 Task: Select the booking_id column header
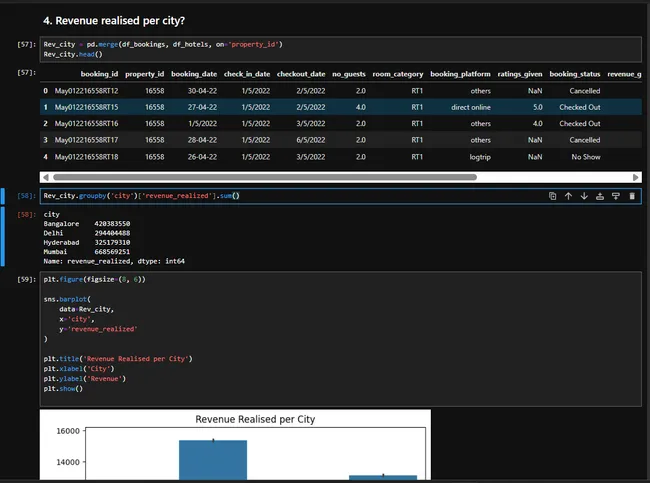coord(99,74)
